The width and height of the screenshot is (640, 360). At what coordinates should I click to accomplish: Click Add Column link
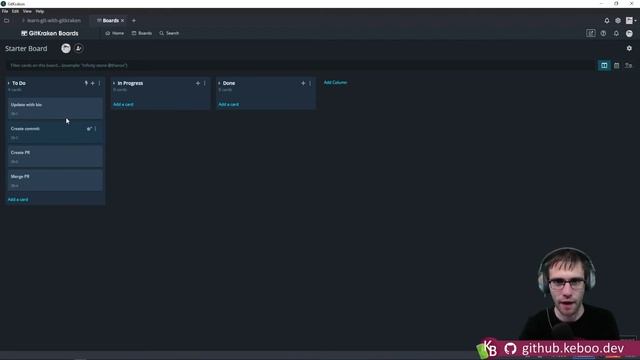[x=336, y=82]
